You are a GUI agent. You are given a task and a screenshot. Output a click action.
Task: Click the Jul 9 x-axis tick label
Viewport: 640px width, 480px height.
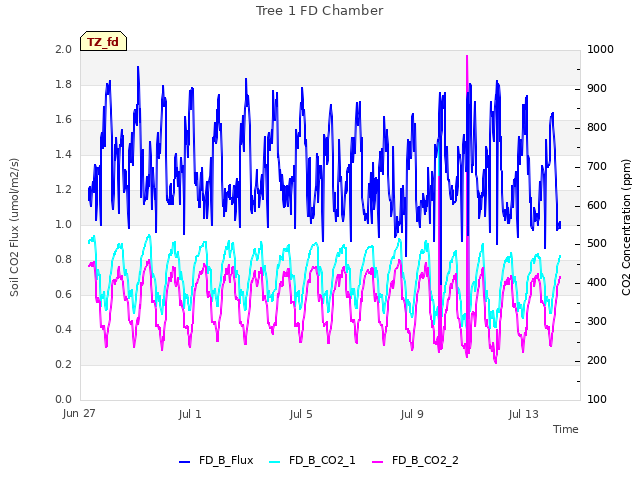point(412,415)
